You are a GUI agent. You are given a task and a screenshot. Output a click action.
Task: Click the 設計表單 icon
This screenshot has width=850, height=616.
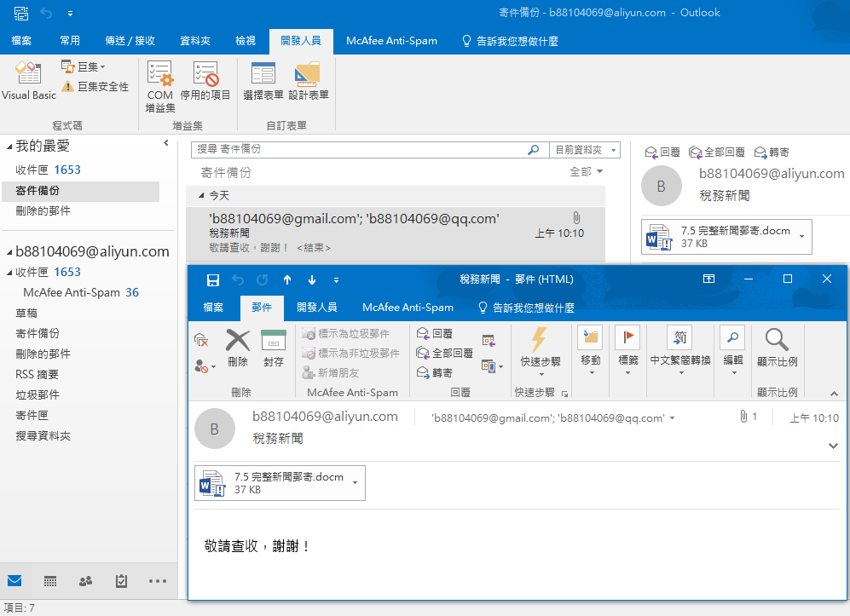[x=308, y=73]
